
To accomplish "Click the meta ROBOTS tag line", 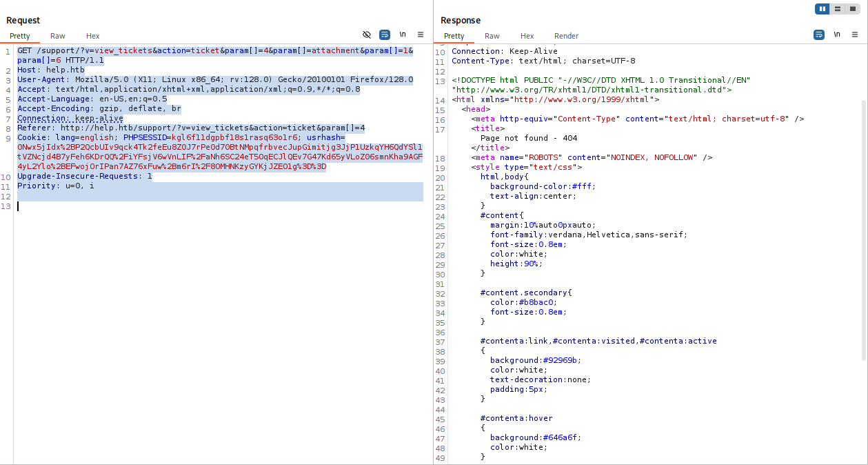I will pyautogui.click(x=592, y=157).
